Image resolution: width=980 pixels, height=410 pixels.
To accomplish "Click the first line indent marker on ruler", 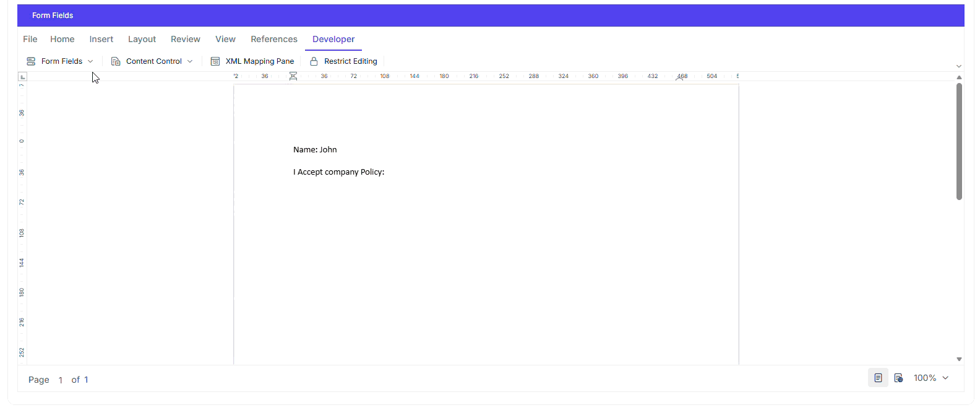I will coord(293,74).
